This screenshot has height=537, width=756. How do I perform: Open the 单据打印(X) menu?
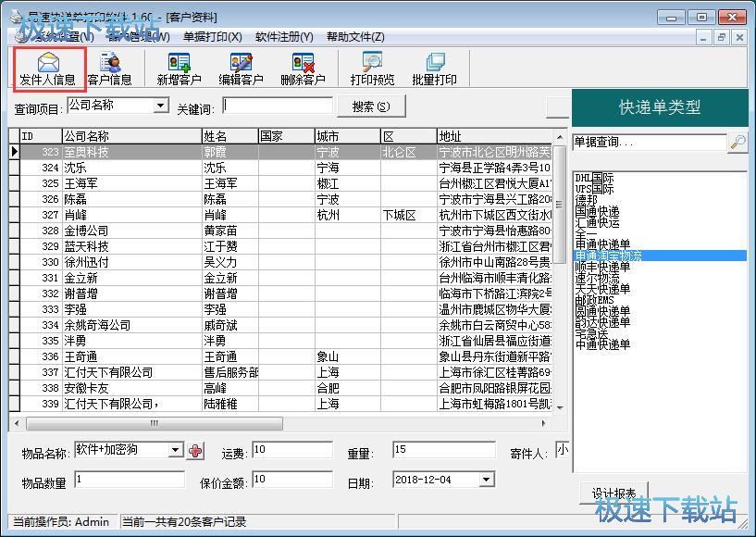pos(212,37)
